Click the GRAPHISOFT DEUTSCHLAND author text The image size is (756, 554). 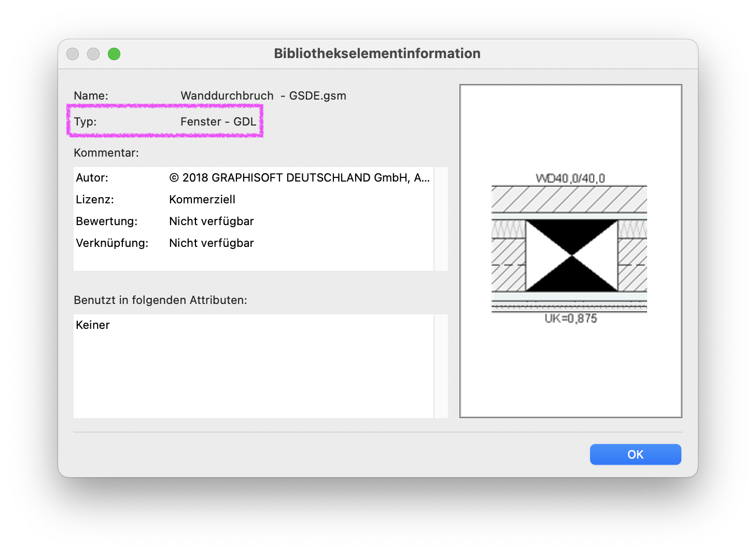(x=300, y=178)
